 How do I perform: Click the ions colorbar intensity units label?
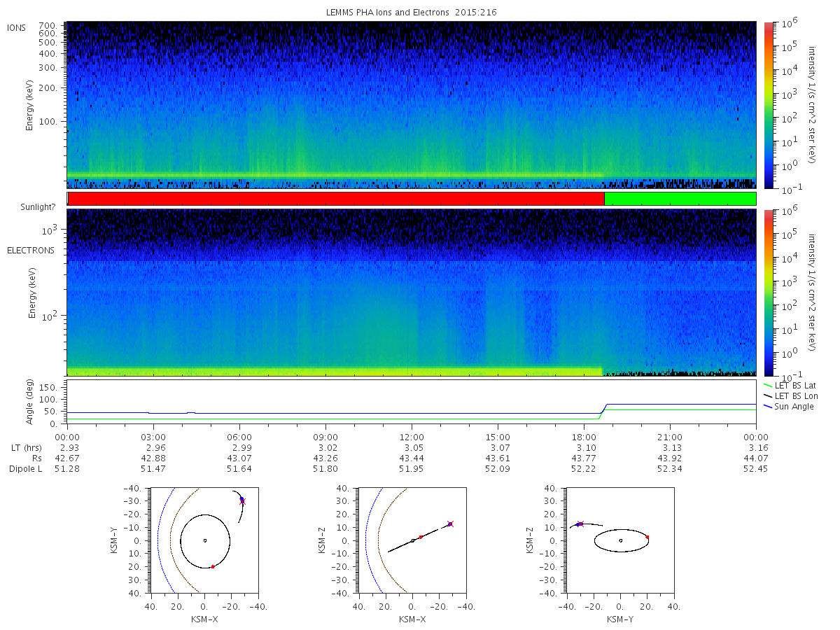tap(813, 105)
